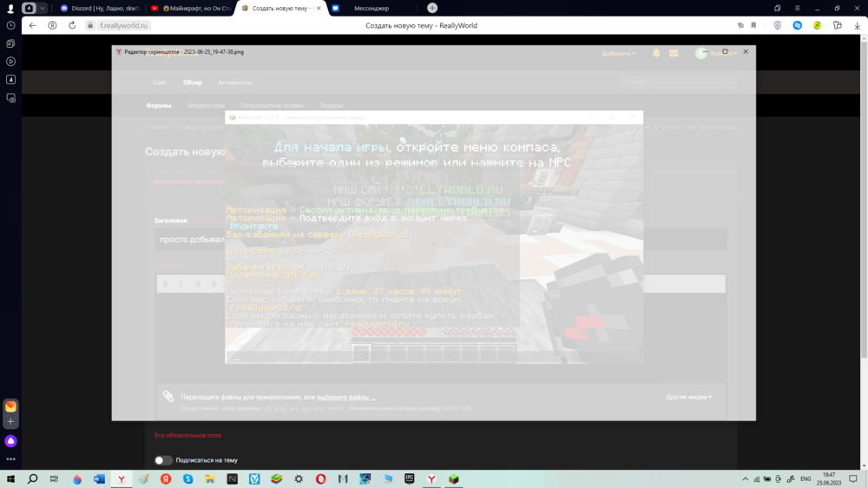Image resolution: width=868 pixels, height=488 pixels.
Task: Open Windows notification center
Action: click(x=853, y=479)
